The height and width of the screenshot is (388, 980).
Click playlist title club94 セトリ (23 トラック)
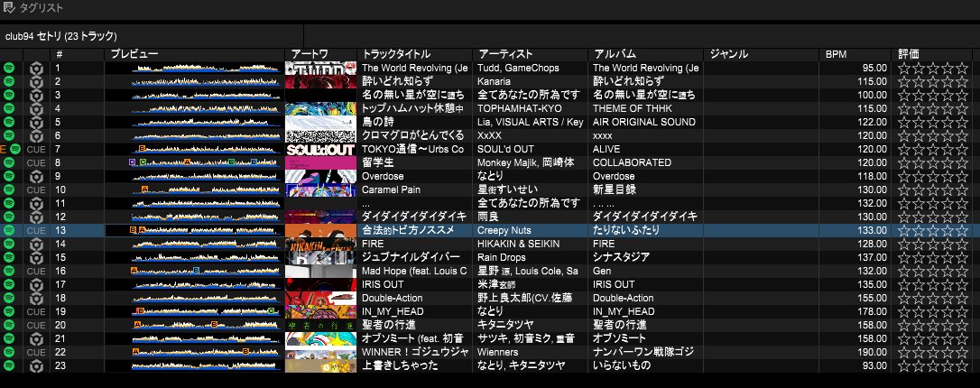click(61, 36)
